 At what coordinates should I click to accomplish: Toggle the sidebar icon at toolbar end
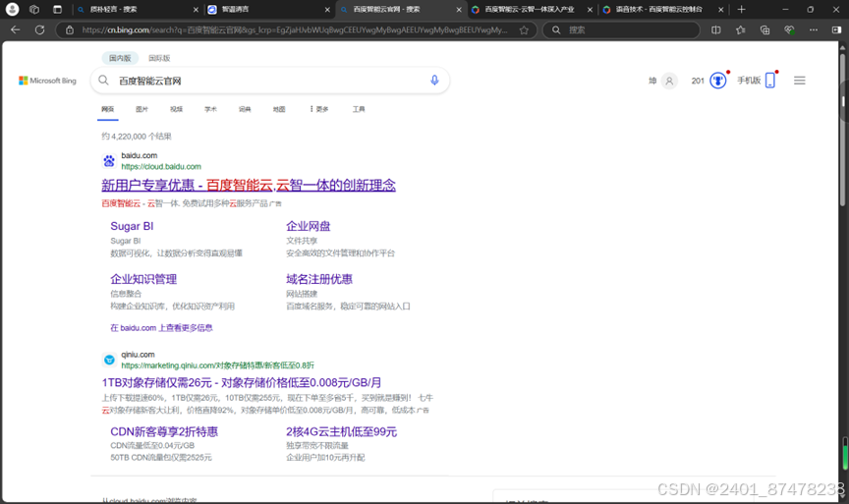pos(836,30)
